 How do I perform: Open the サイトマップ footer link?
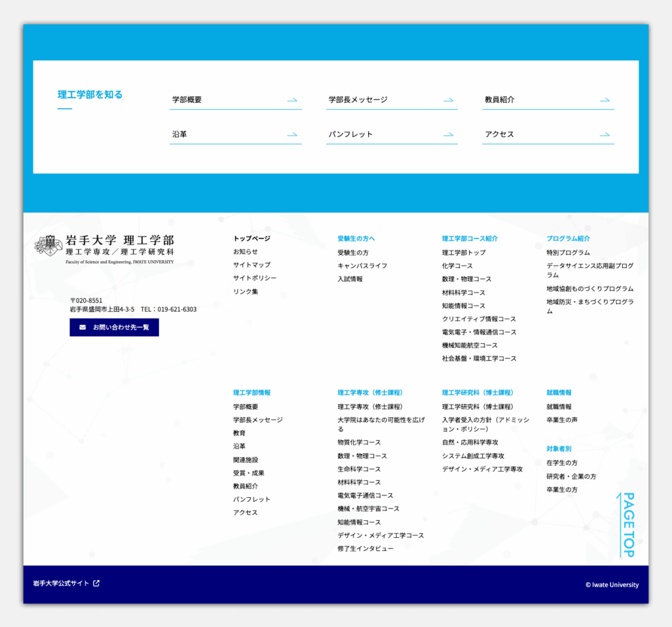pyautogui.click(x=251, y=265)
